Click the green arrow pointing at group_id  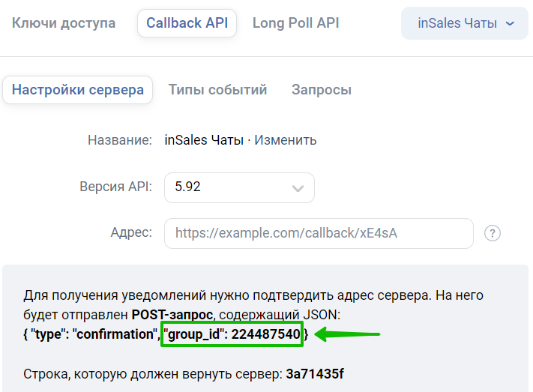click(347, 334)
